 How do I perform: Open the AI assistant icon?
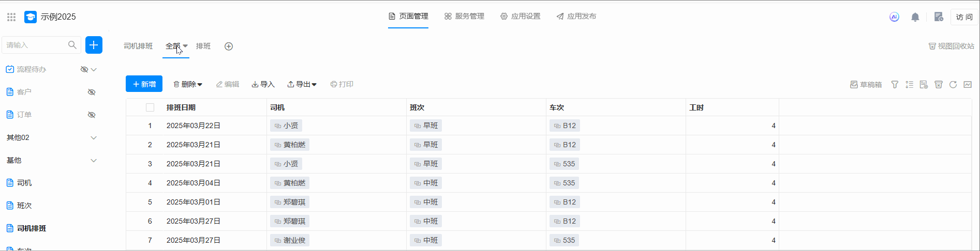point(894,17)
